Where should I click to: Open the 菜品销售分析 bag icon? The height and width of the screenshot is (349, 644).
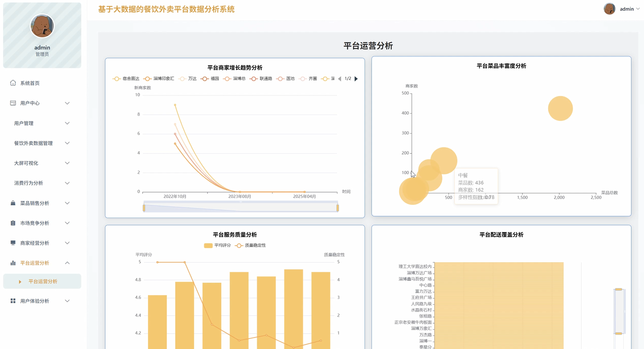[x=13, y=203]
